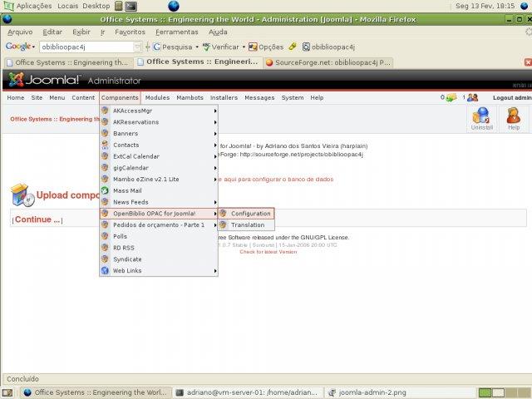The height and width of the screenshot is (399, 532).
Task: Open the Installers menu
Action: 224,97
